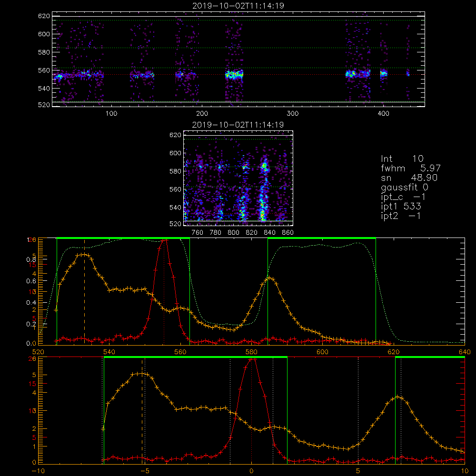Screen dimensions: 476x476
Task: Select the 'ipt1 533' readout line
Action: pyautogui.click(x=401, y=207)
